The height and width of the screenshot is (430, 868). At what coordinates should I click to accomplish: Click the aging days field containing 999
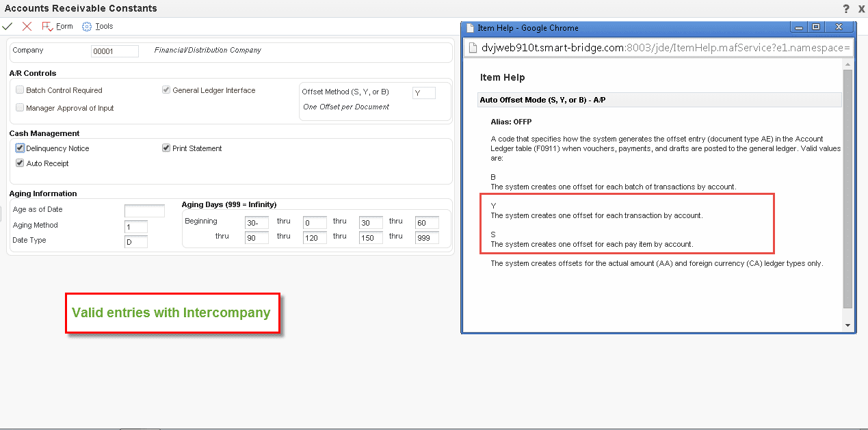(x=427, y=238)
